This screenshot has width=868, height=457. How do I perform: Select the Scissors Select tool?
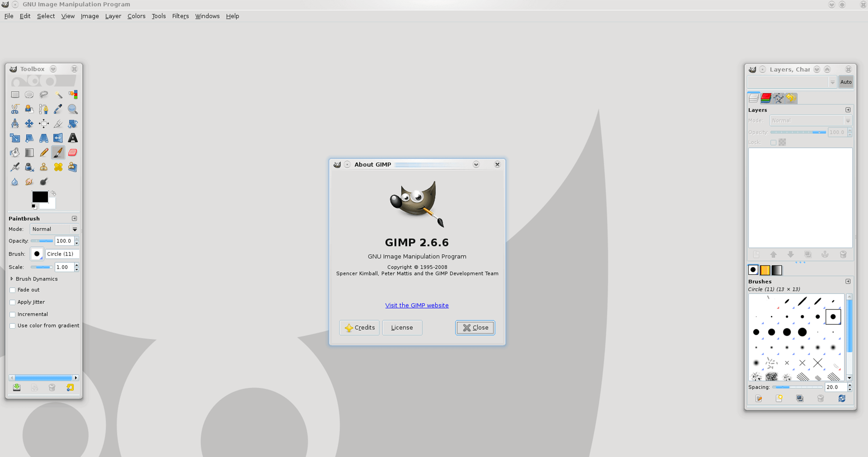[x=15, y=109]
